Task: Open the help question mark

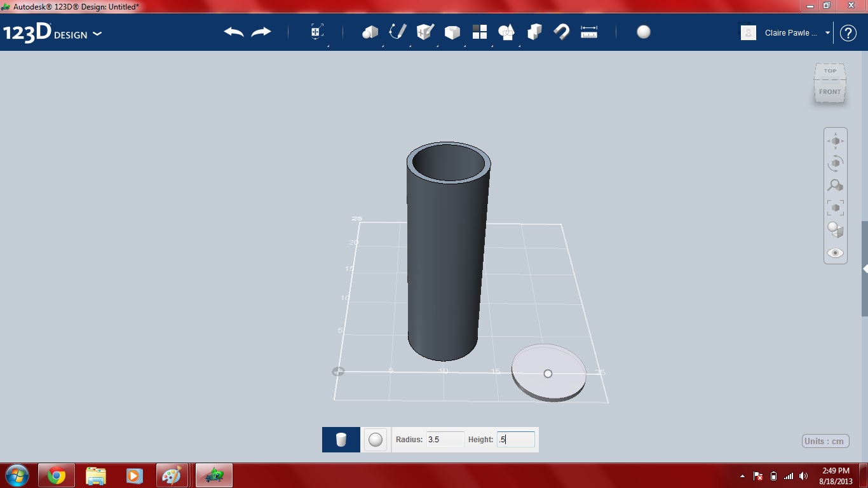Action: tap(848, 33)
